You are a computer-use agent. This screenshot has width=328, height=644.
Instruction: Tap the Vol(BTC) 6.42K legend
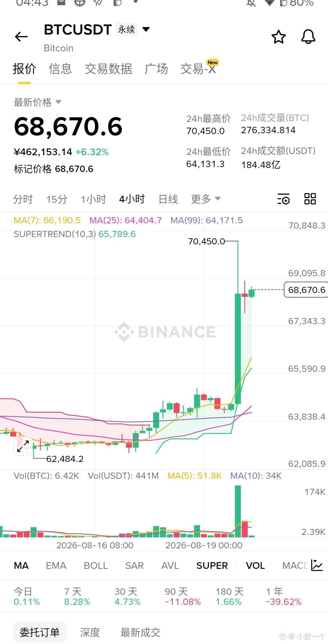point(46,476)
